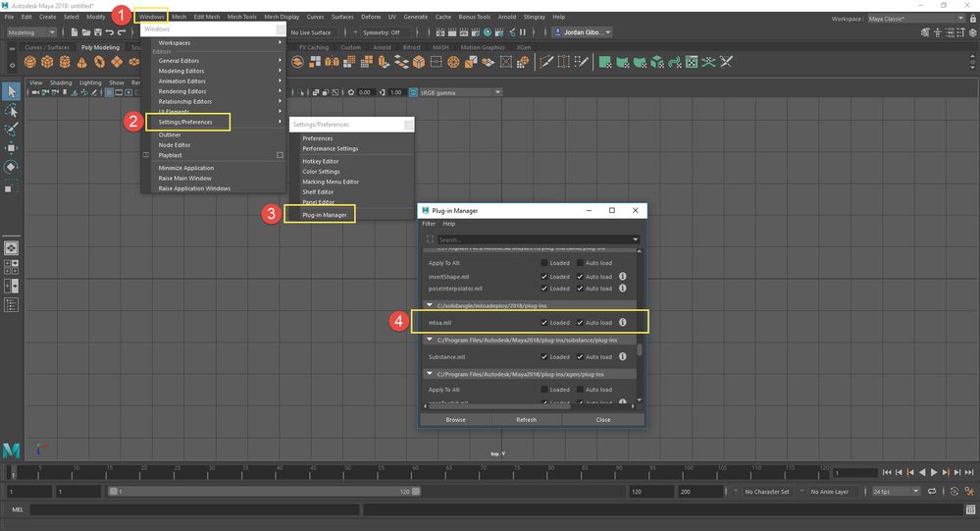Click the auto keyframe toggle icon
The height and width of the screenshot is (531, 980).
click(954, 492)
